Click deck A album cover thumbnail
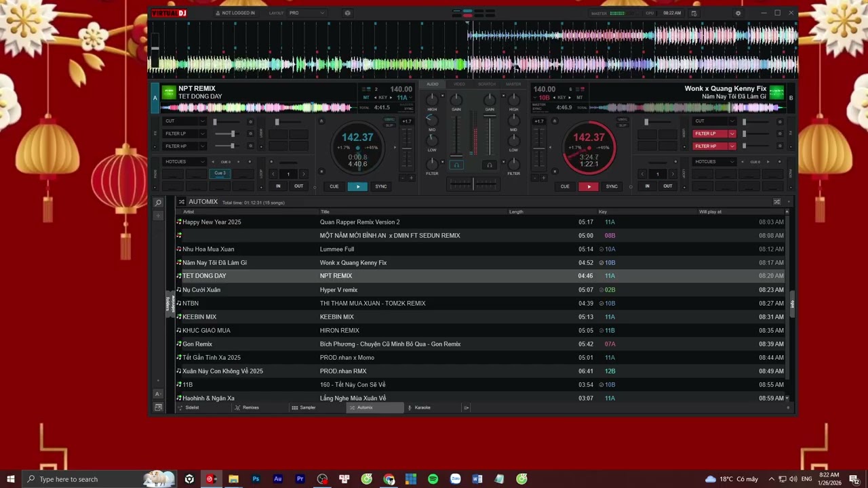Screen dimensions: 868x488 click(x=169, y=92)
